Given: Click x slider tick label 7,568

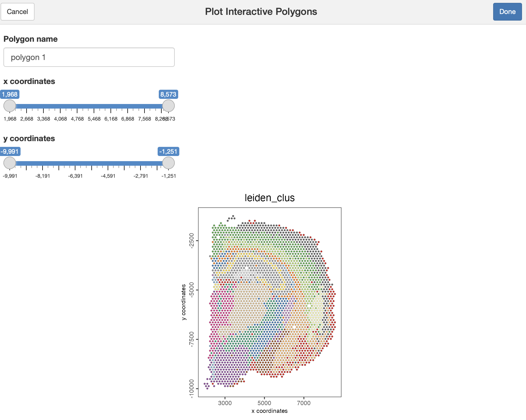Looking at the screenshot, I should click(144, 119).
